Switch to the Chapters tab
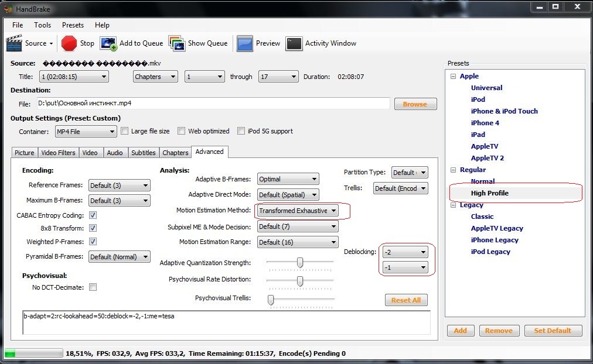This screenshot has width=593, height=364. [x=175, y=153]
